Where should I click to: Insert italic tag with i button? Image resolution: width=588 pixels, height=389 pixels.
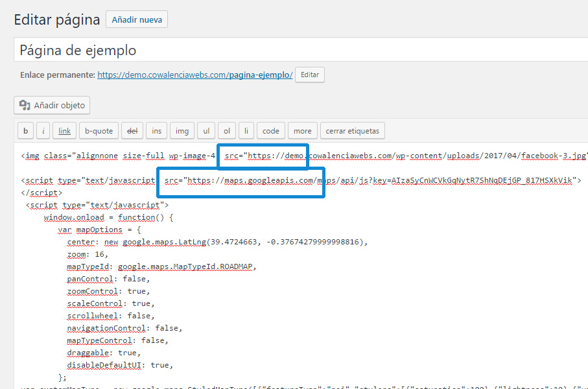click(x=43, y=131)
